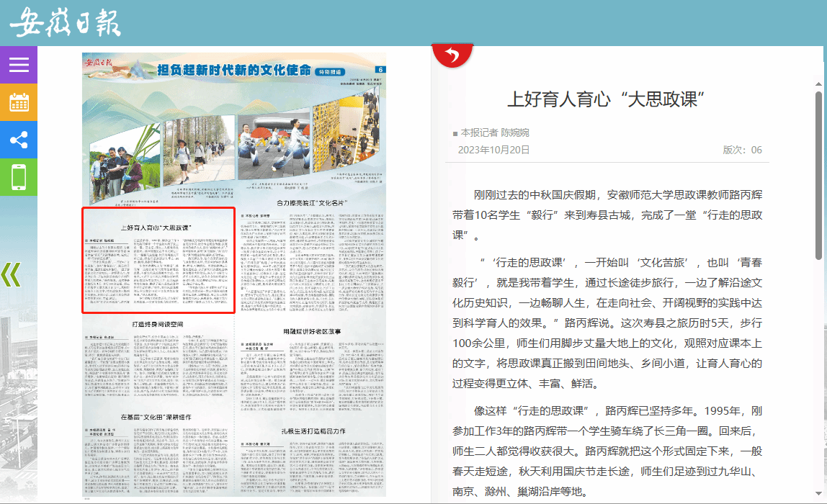Image resolution: width=827 pixels, height=504 pixels.
Task: Click the scrollbar up arrow
Action: [x=818, y=84]
